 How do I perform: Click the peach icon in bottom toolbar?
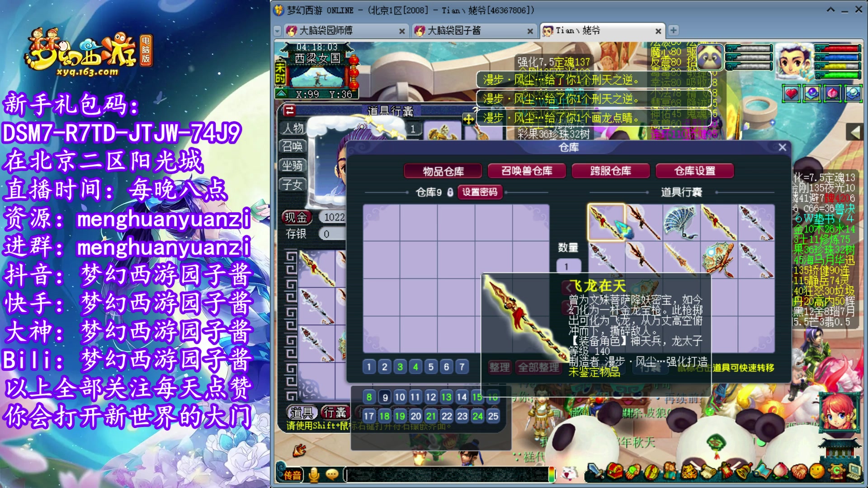click(x=780, y=471)
